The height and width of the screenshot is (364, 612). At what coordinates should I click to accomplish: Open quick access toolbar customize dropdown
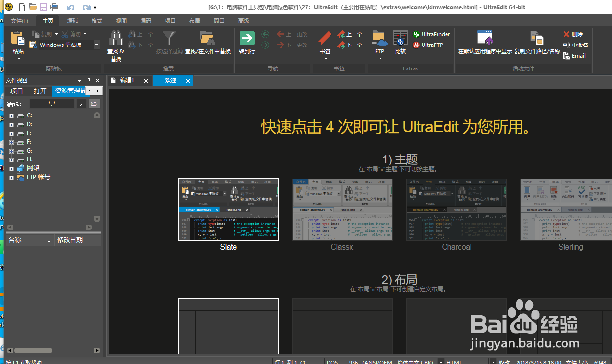(95, 7)
